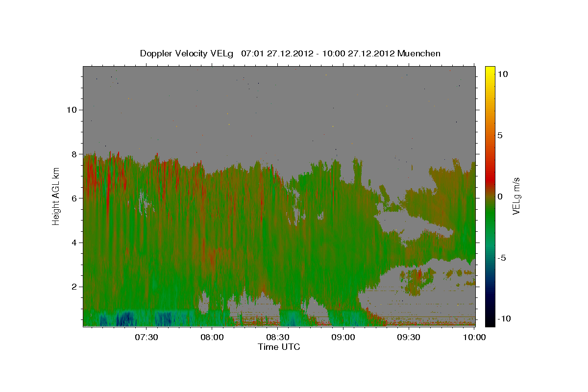Click height axis label '6'
This screenshot has width=588, height=392.
pos(73,198)
